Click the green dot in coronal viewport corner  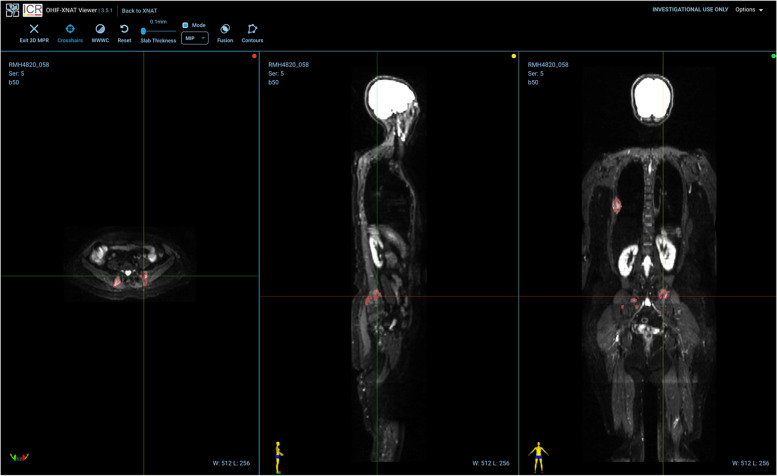click(773, 57)
